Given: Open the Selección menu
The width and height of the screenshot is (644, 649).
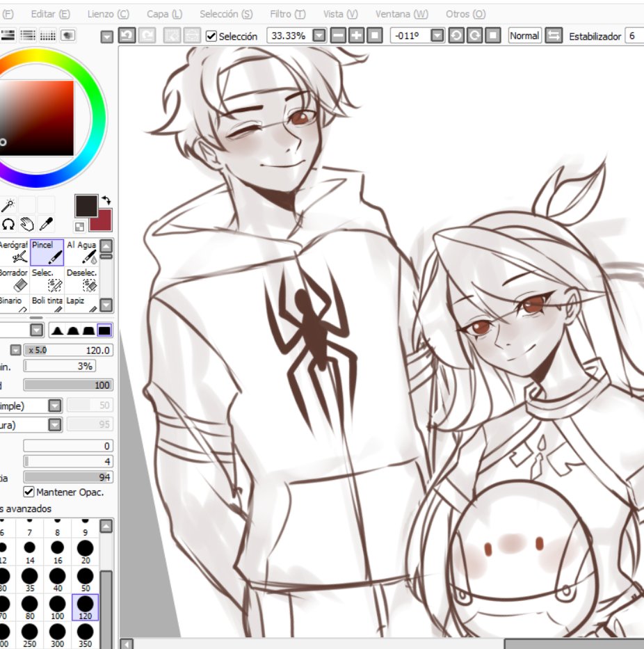Looking at the screenshot, I should pos(226,14).
